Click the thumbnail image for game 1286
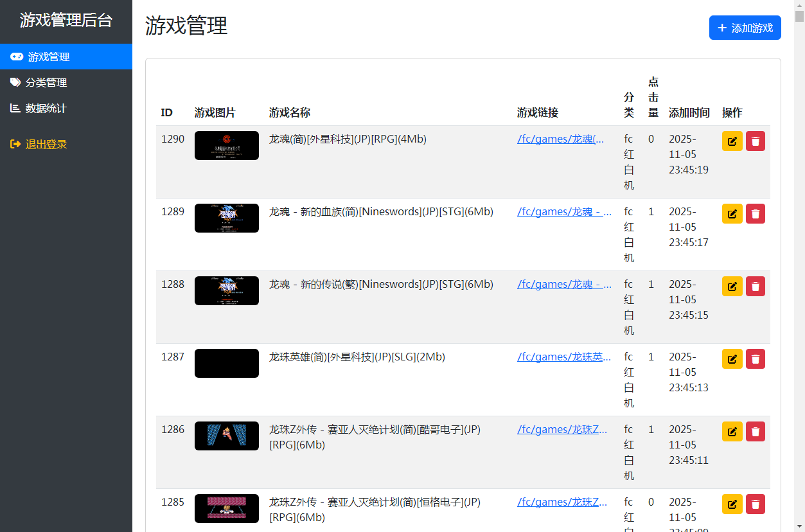This screenshot has height=532, width=805. pos(226,436)
